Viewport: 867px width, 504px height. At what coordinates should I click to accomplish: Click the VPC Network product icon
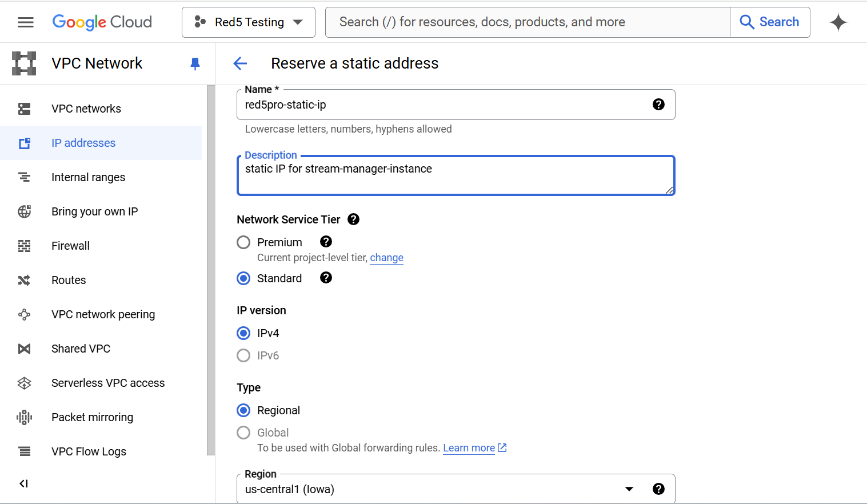(x=24, y=63)
